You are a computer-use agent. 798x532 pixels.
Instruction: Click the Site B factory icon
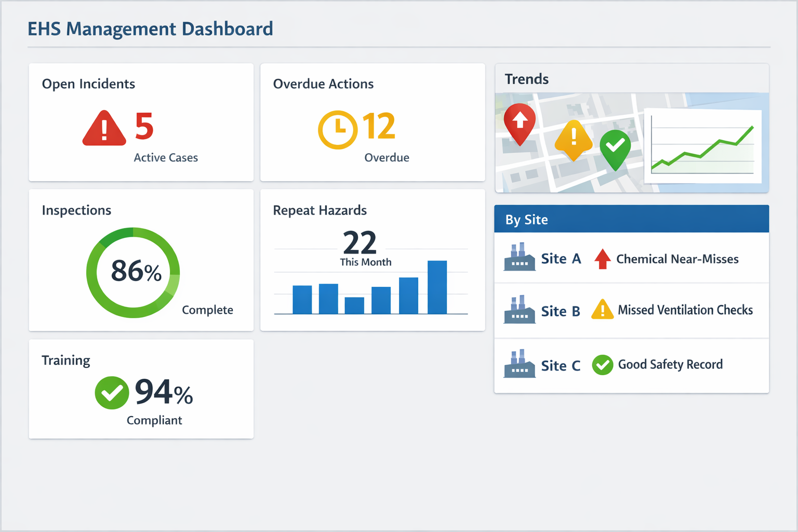(x=519, y=310)
